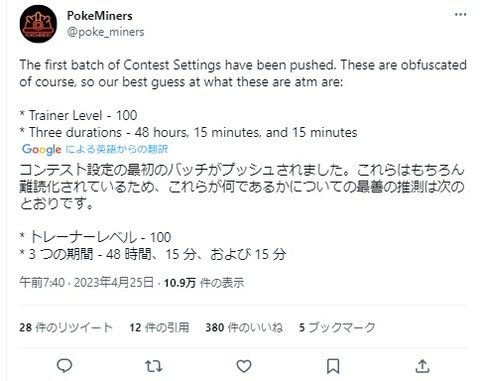The height and width of the screenshot is (381, 480).
Task: Click the 10.9万 件の表示 view count
Action: [204, 283]
